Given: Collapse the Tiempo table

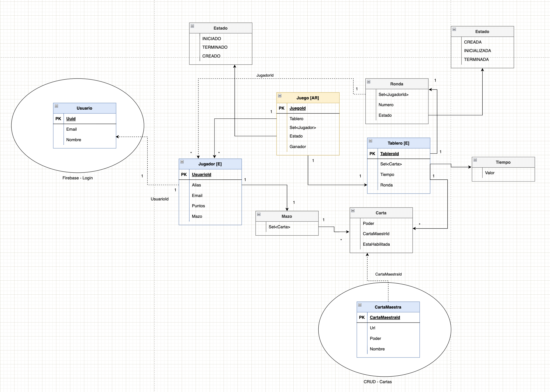Looking at the screenshot, I should (x=475, y=160).
